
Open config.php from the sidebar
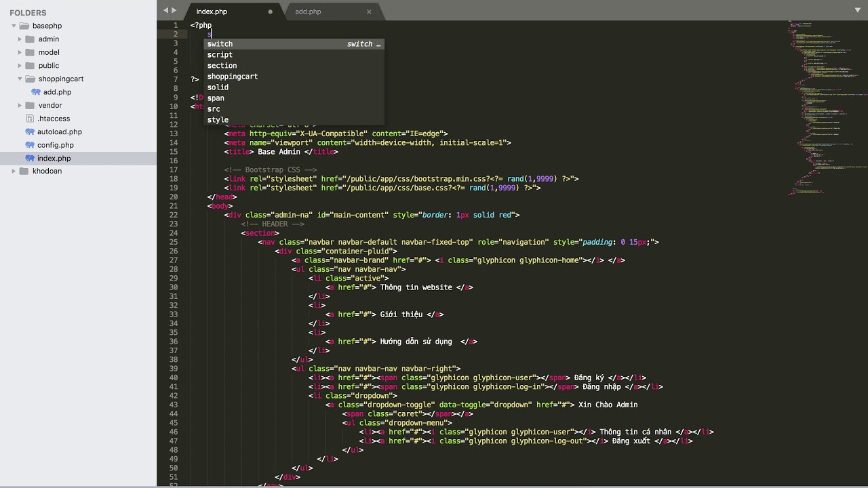tap(56, 145)
